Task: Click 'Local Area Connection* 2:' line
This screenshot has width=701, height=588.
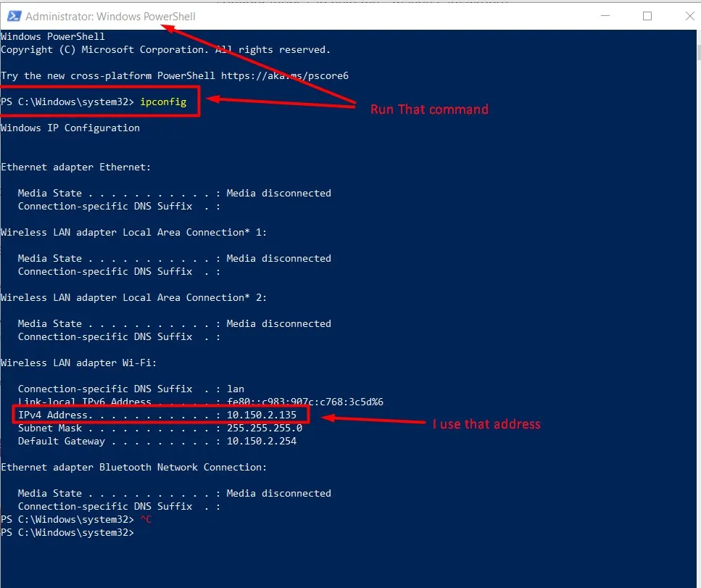Action: pos(133,298)
